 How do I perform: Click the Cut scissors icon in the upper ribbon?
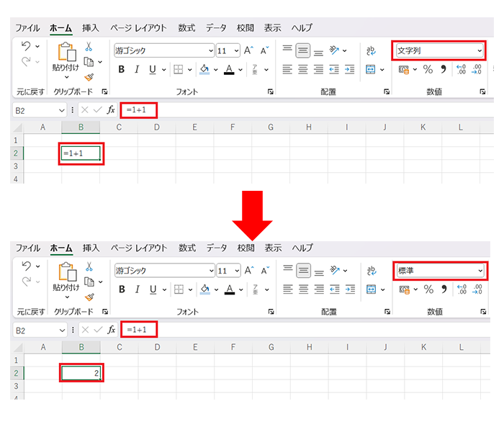(89, 46)
